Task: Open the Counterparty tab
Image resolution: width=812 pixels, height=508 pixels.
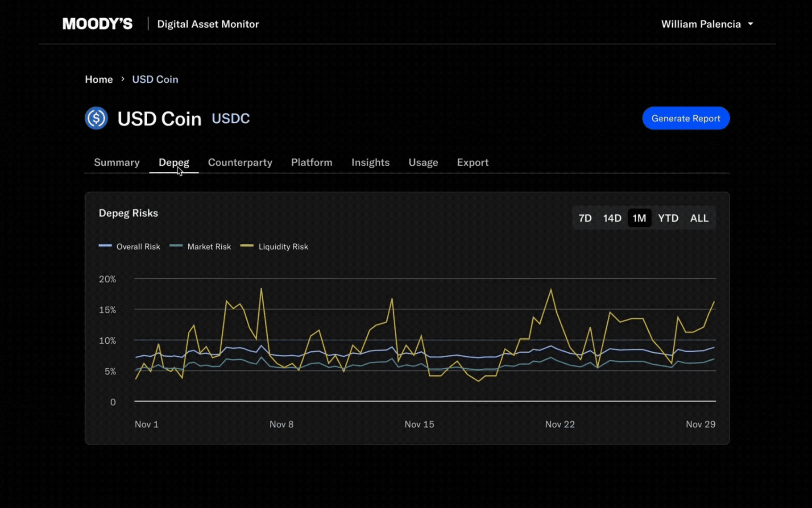Action: click(240, 162)
